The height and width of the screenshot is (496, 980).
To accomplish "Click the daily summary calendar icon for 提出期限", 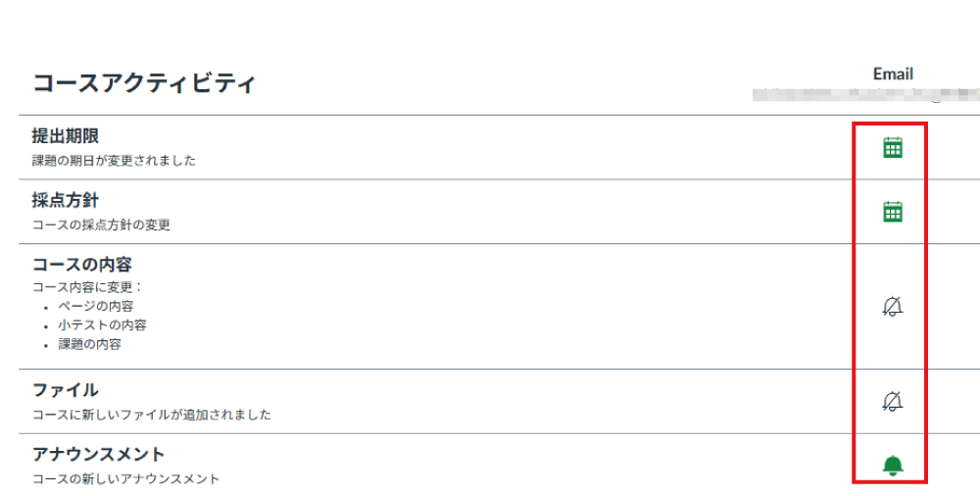I will (x=892, y=148).
